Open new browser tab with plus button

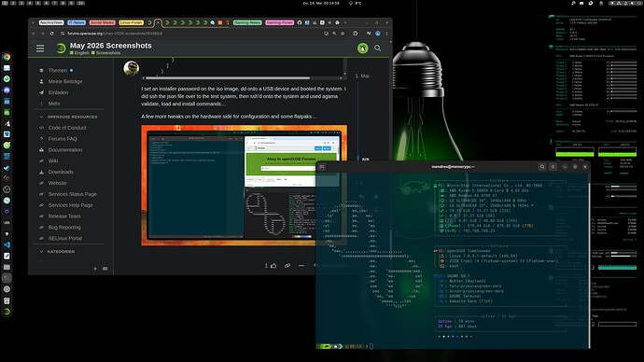(x=345, y=22)
